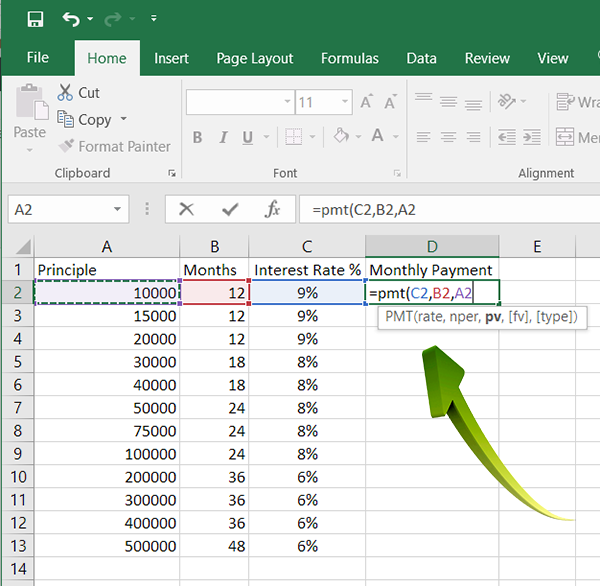
Task: Click the Increase Indent icon
Action: pos(532,137)
